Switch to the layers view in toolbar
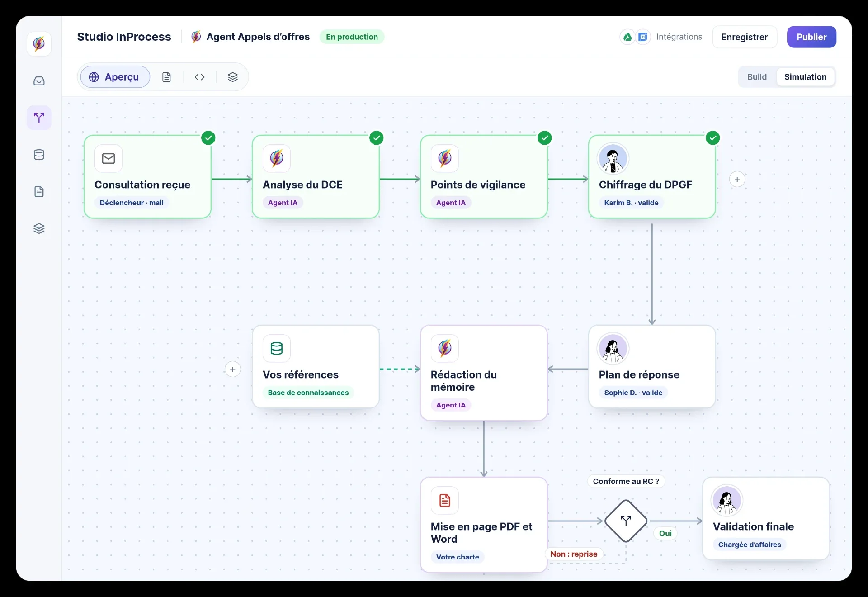This screenshot has width=868, height=597. [232, 77]
